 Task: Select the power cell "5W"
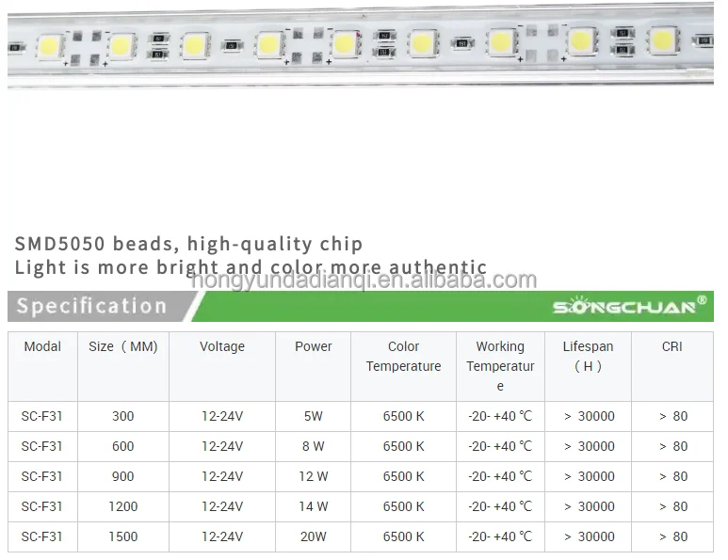pyautogui.click(x=314, y=416)
